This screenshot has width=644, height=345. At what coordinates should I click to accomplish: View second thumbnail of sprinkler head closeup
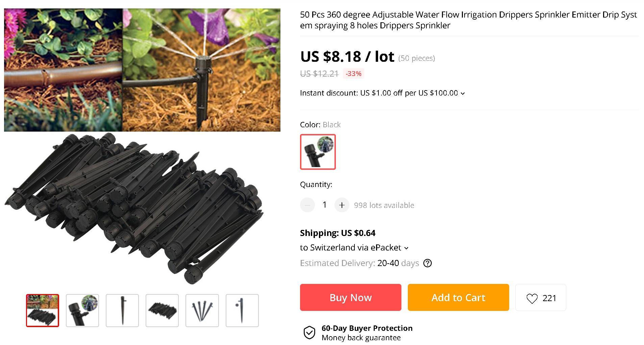coord(82,311)
